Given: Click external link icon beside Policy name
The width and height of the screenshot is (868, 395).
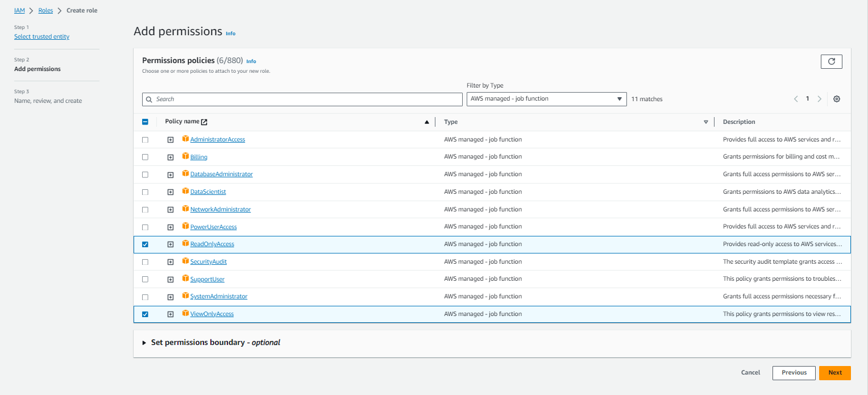Looking at the screenshot, I should [205, 122].
